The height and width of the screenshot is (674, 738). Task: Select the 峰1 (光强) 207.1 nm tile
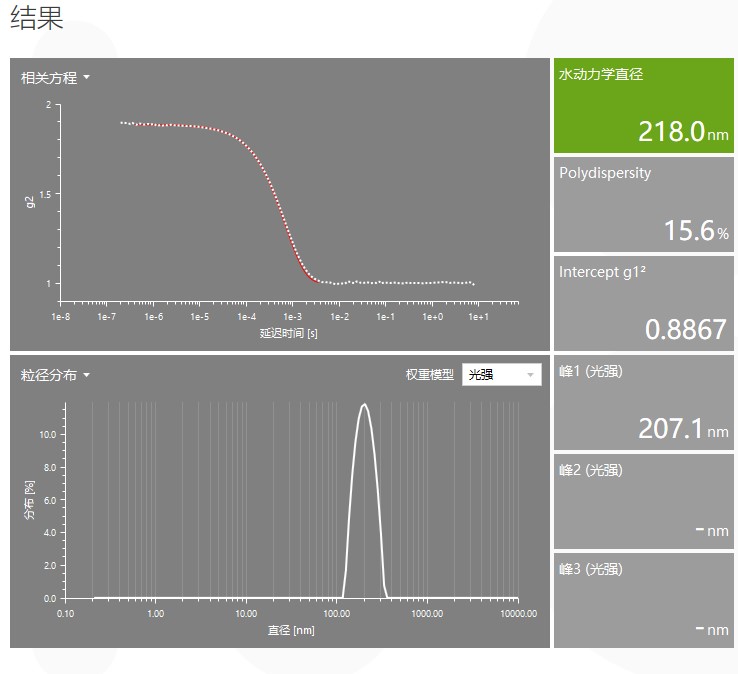643,403
